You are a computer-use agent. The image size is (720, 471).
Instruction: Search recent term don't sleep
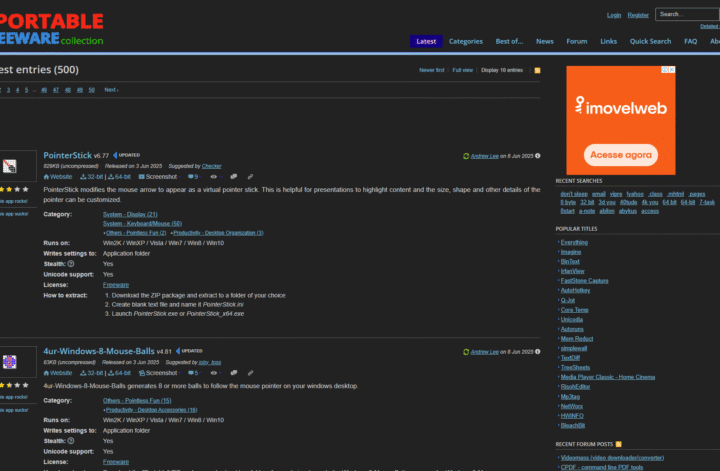pyautogui.click(x=574, y=194)
